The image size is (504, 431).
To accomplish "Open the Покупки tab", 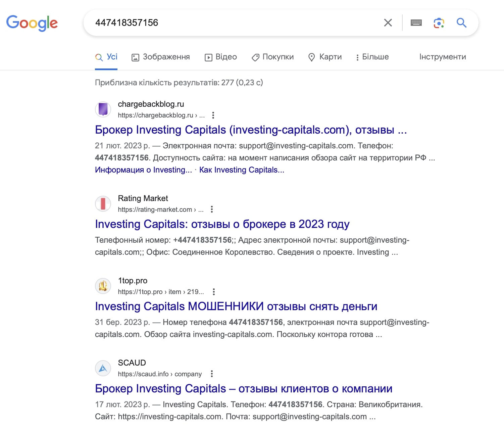I will 272,57.
